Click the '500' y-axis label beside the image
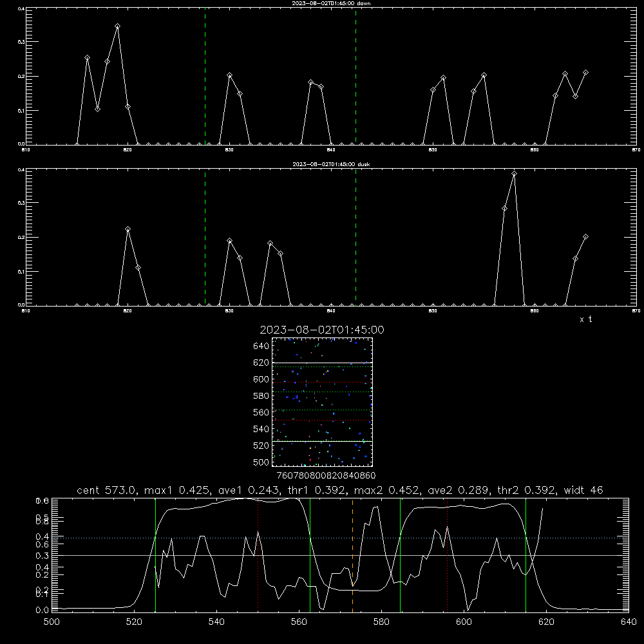Image resolution: width=644 pixels, height=644 pixels. tap(261, 462)
